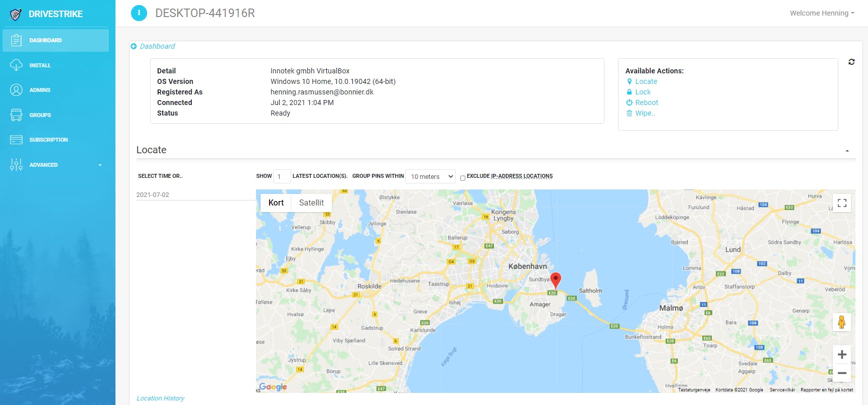Click the Admins user icon
The image size is (868, 405).
point(16,90)
